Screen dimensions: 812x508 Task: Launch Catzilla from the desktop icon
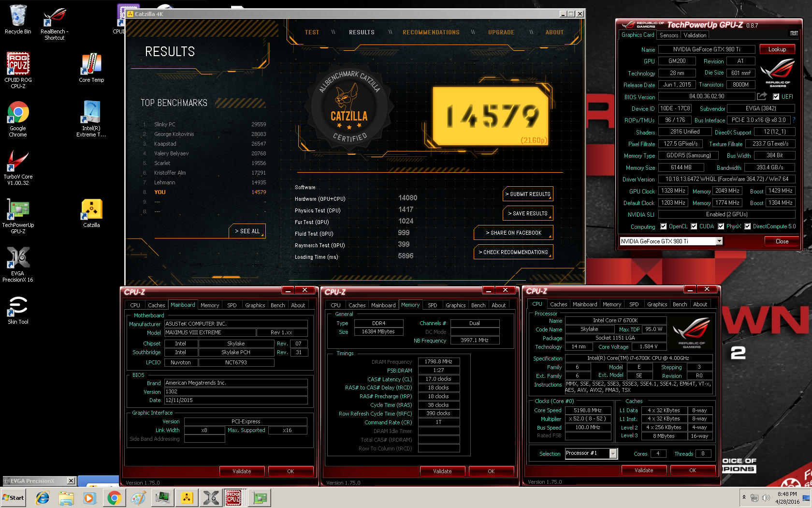tap(91, 213)
